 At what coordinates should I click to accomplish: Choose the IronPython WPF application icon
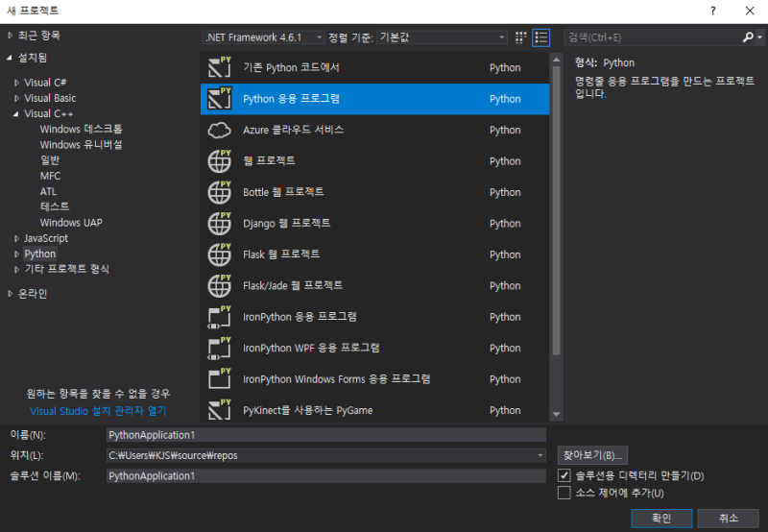pyautogui.click(x=220, y=349)
